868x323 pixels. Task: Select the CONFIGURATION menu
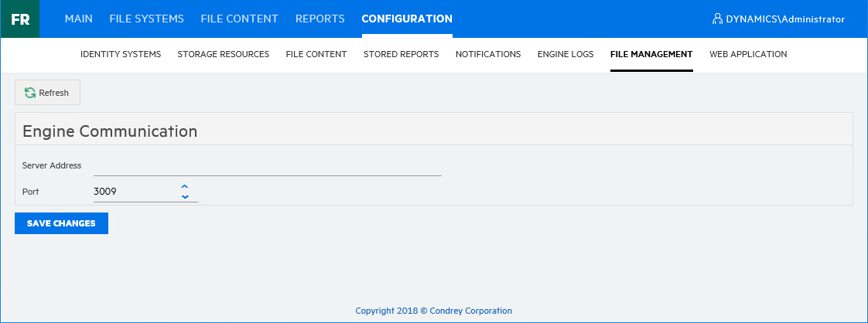point(407,19)
